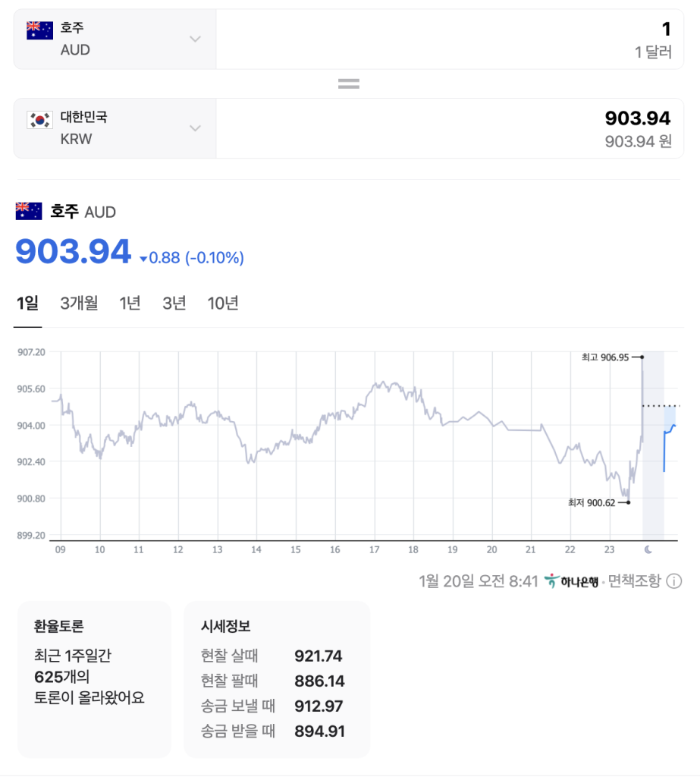Click the moon icon on the chart axis
This screenshot has width=700, height=777.
pyautogui.click(x=648, y=549)
